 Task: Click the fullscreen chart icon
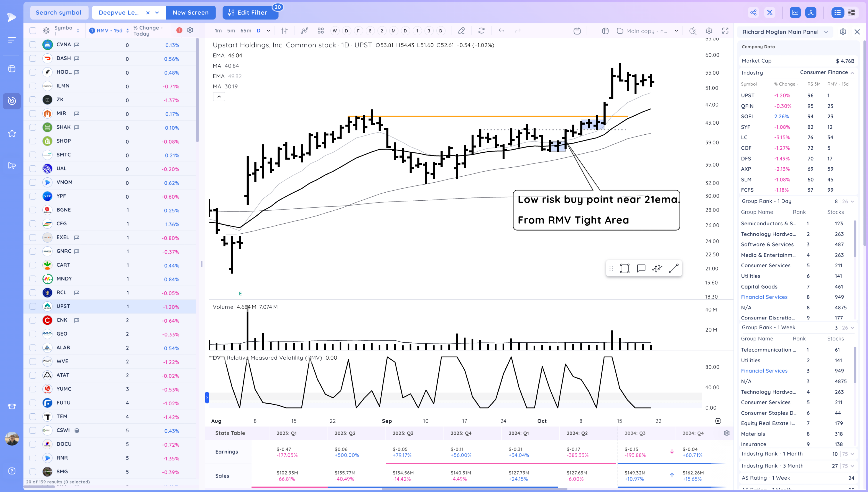point(725,31)
